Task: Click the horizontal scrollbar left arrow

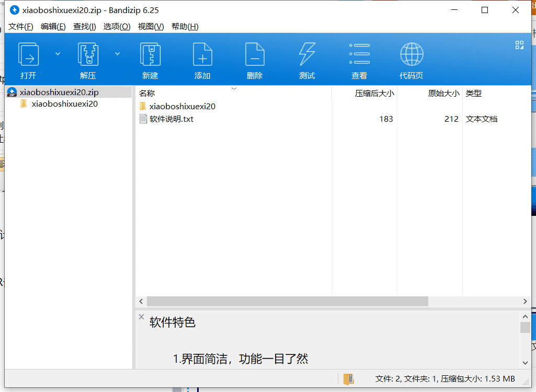Action: coord(141,301)
